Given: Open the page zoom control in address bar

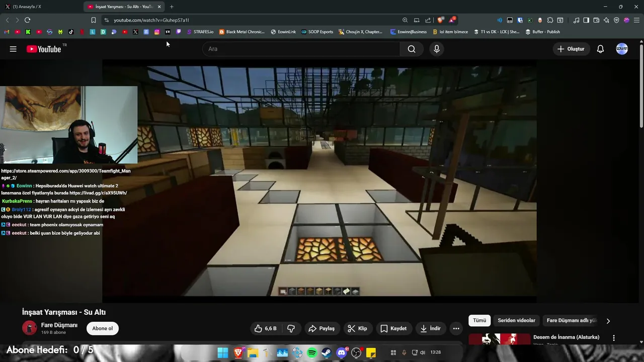Looking at the screenshot, I should pyautogui.click(x=405, y=20).
